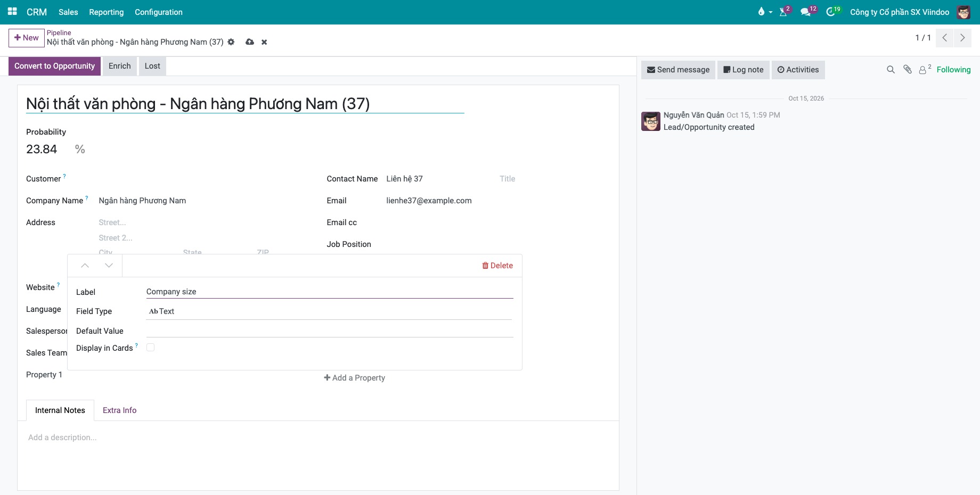Open the Activities scheduler button

coord(798,70)
